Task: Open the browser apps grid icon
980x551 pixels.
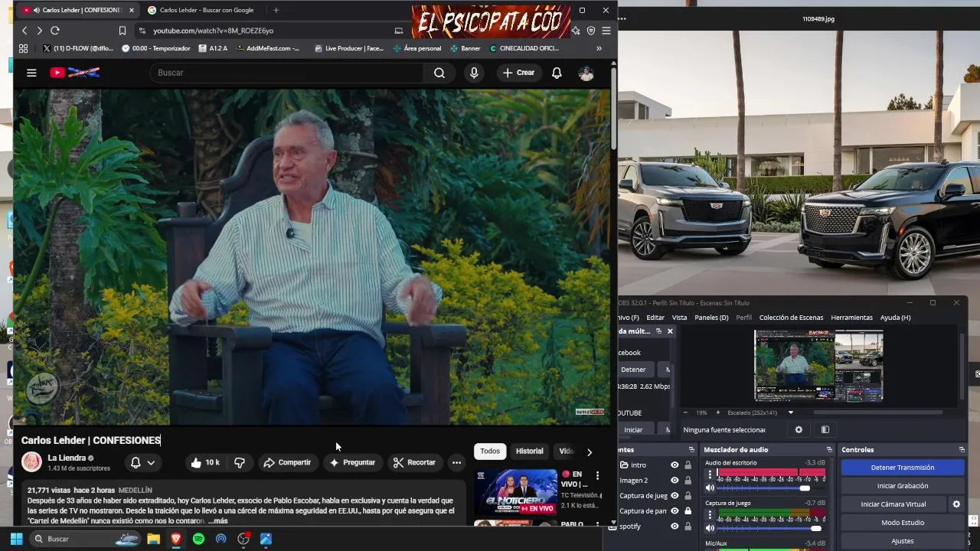Action: point(23,48)
